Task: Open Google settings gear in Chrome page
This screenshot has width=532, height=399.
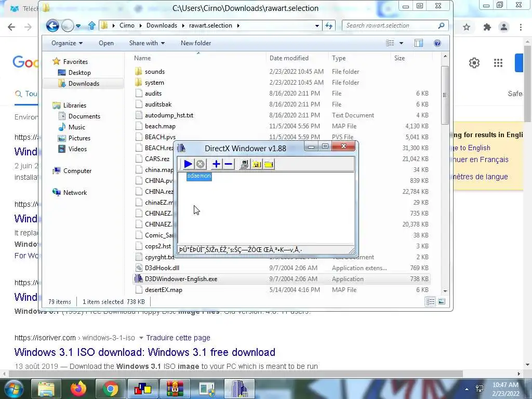Action: coord(474,63)
